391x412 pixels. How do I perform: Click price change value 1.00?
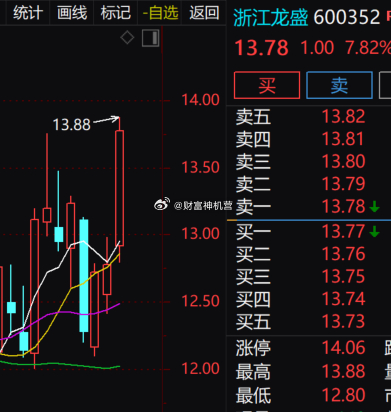317,48
